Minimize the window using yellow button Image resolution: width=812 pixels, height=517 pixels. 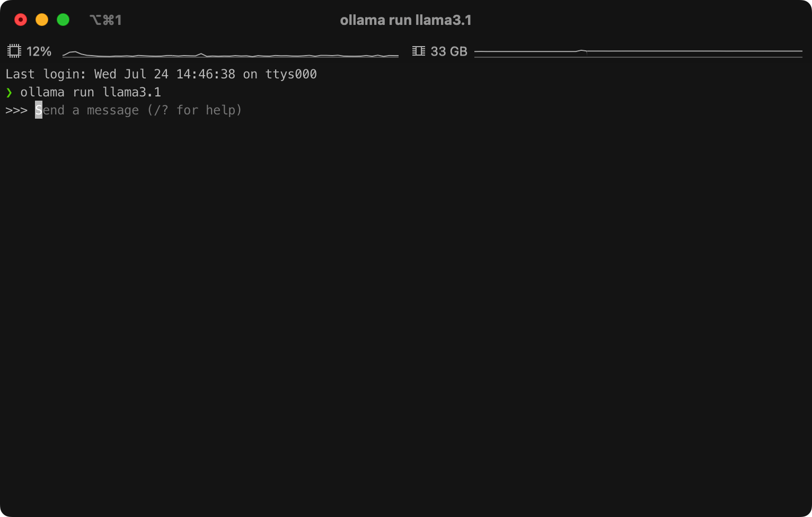click(42, 20)
